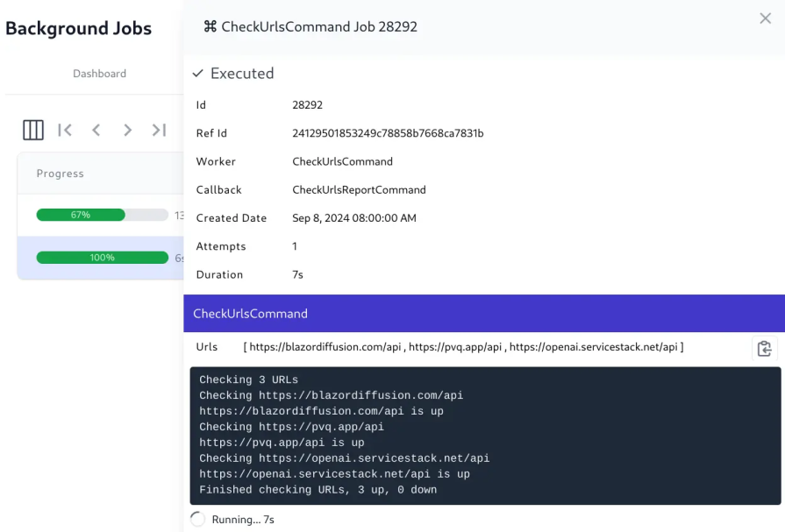785x532 pixels.
Task: Click the CheckUrlsReportCommand callback value
Action: click(x=359, y=189)
